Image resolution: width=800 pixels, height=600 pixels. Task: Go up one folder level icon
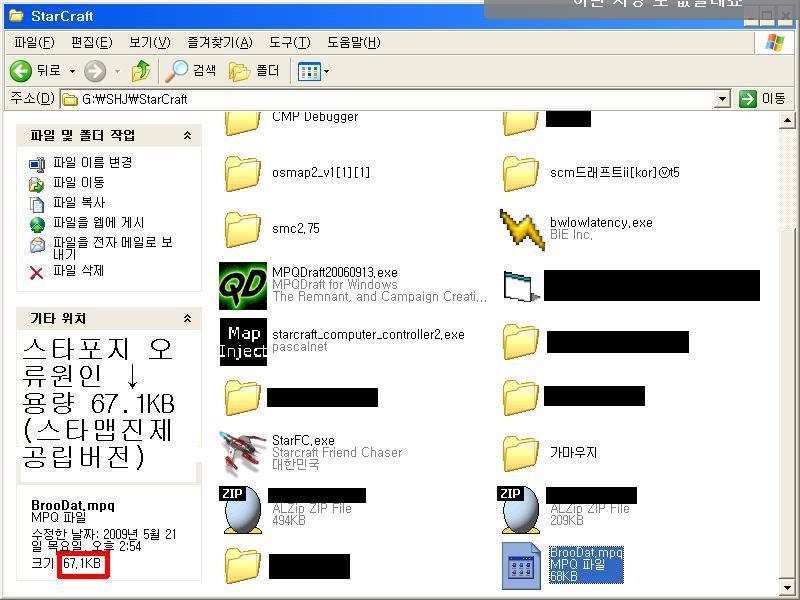tap(141, 71)
